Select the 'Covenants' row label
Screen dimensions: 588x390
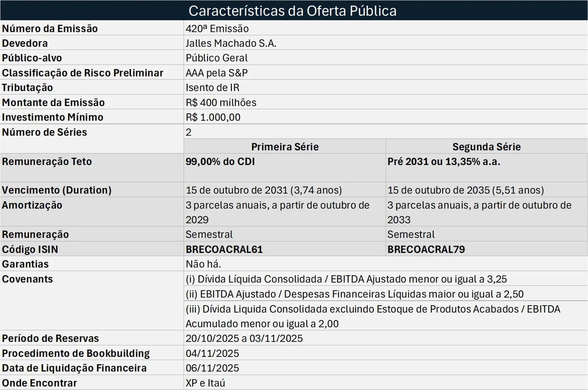click(x=27, y=279)
